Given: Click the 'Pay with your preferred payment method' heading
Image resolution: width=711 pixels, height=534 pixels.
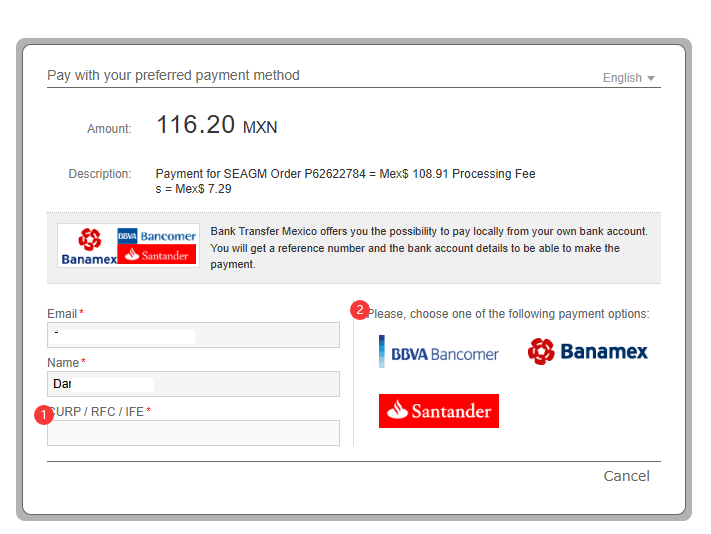Looking at the screenshot, I should 173,75.
